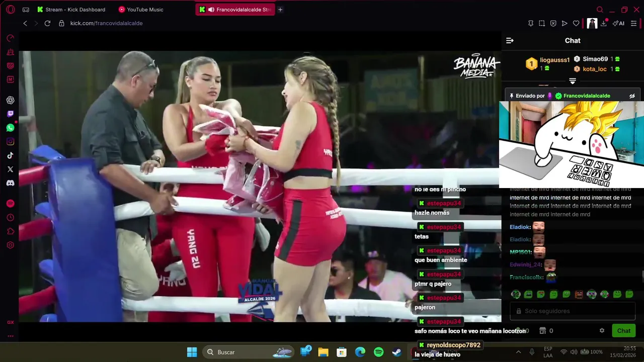Open File Explorer from the taskbar

pos(323,352)
